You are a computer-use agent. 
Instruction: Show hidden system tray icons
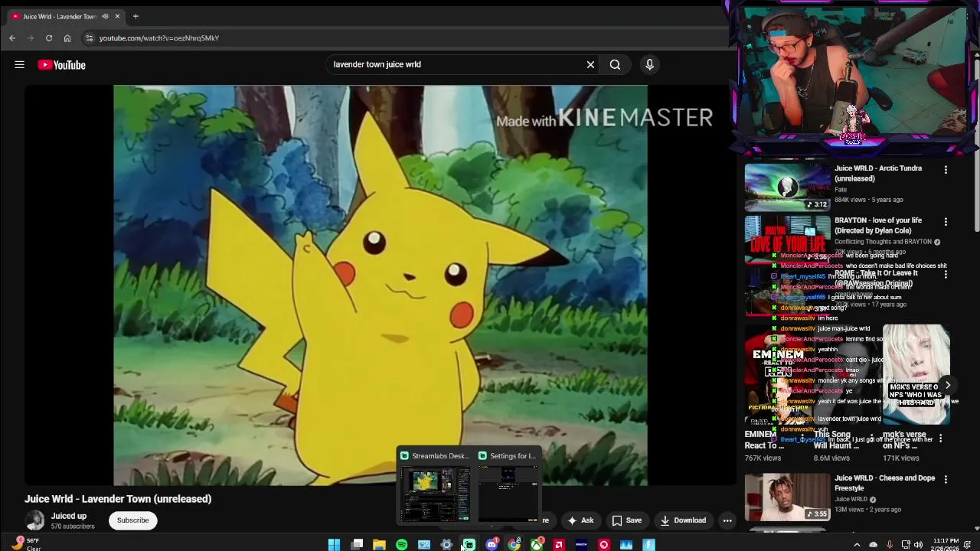(x=857, y=545)
